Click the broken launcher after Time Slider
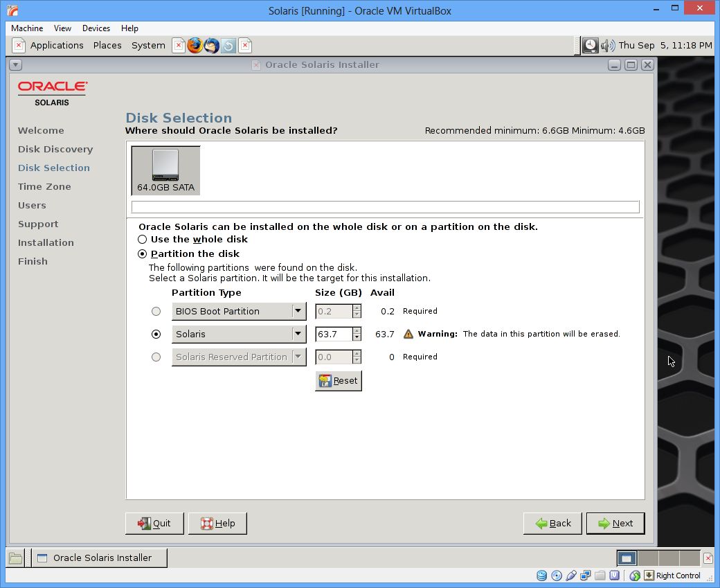The image size is (720, 588). tap(245, 46)
